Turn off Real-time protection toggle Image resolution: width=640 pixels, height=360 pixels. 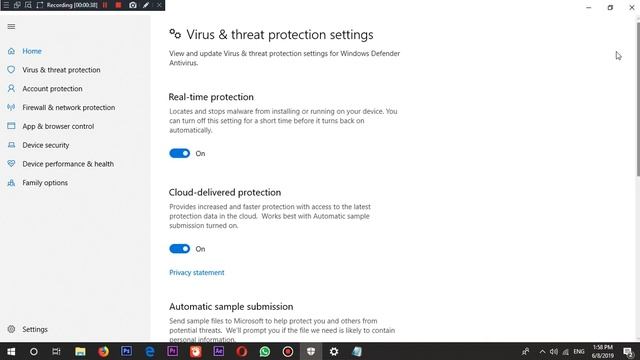(180, 153)
